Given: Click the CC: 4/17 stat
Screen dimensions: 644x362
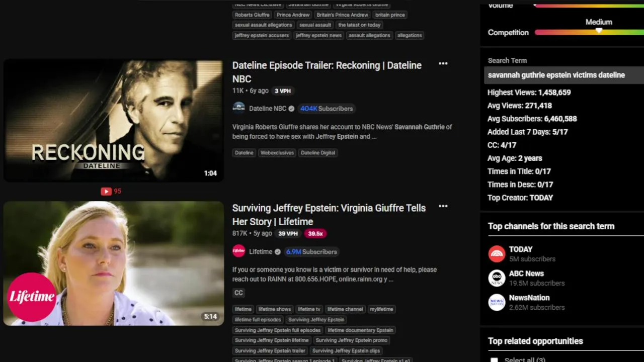Looking at the screenshot, I should tap(502, 145).
